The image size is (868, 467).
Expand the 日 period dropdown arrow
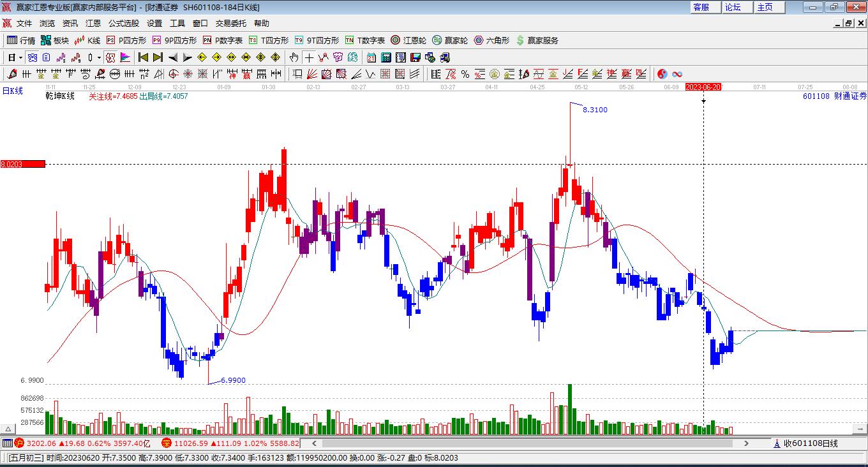(x=21, y=57)
